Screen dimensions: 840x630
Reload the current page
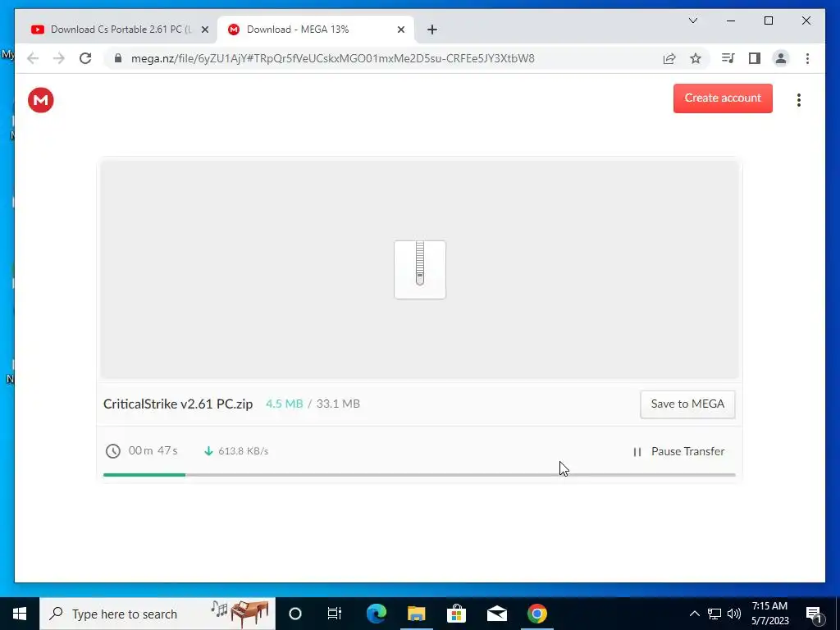click(x=85, y=58)
